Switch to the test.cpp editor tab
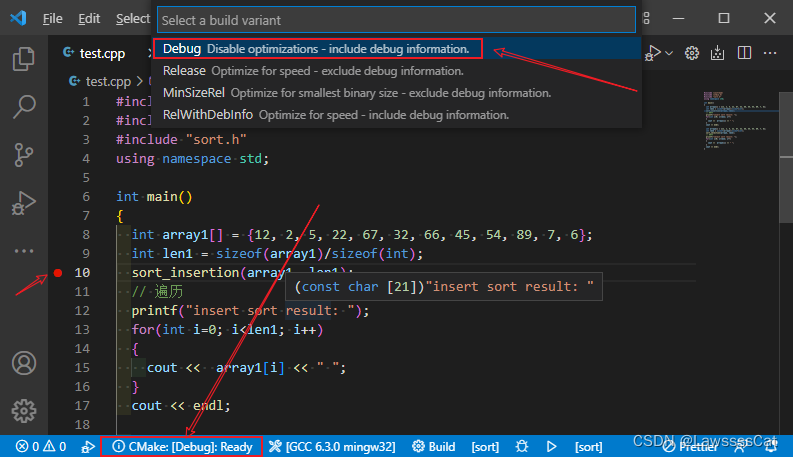This screenshot has height=457, width=793. (101, 53)
